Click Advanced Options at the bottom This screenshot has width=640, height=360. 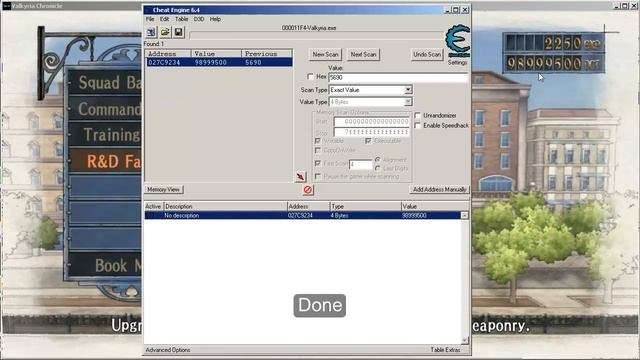click(168, 350)
